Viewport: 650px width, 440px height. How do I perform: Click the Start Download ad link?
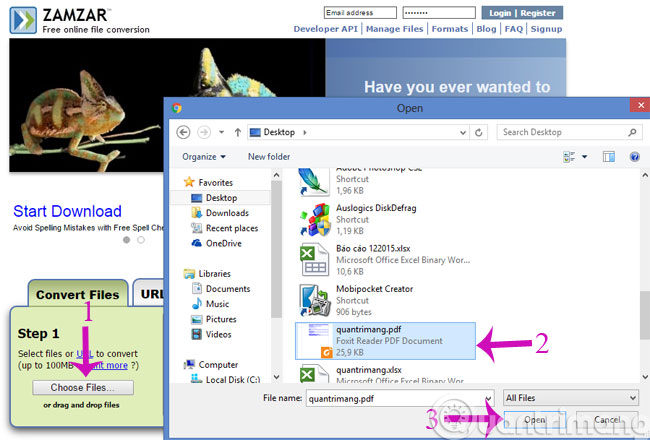click(x=67, y=211)
